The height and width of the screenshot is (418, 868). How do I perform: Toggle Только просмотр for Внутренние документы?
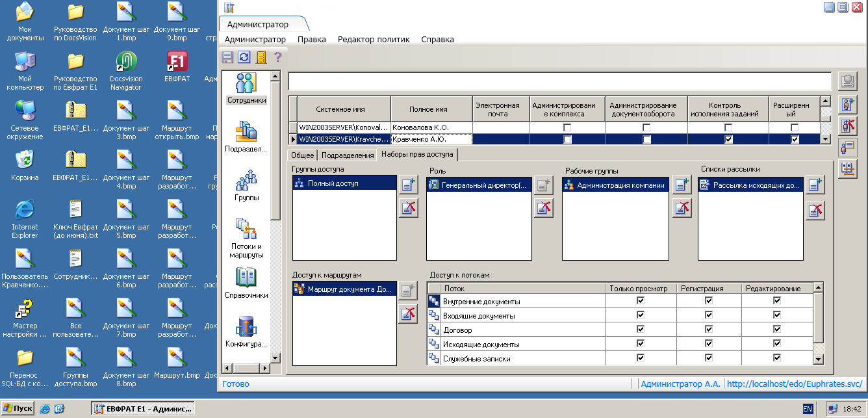(641, 301)
